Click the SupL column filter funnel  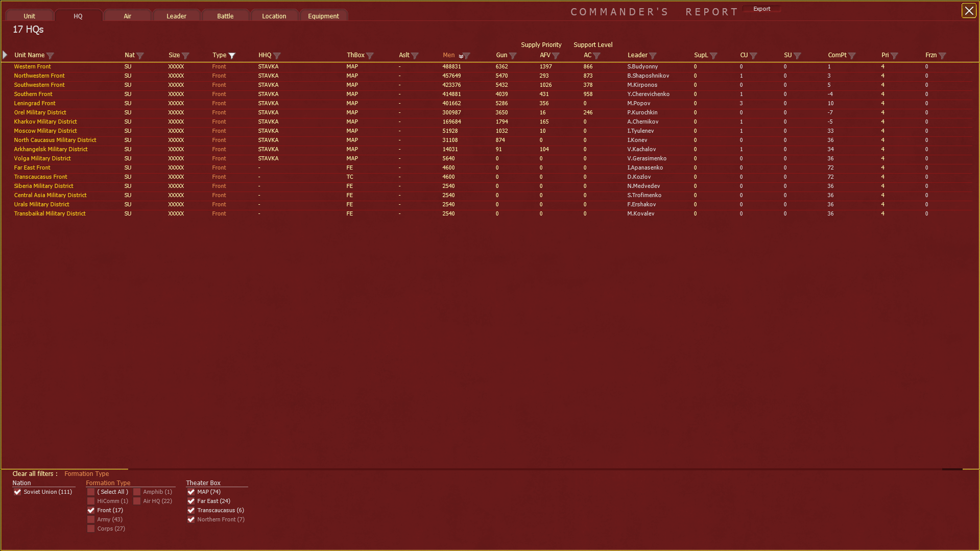click(714, 56)
